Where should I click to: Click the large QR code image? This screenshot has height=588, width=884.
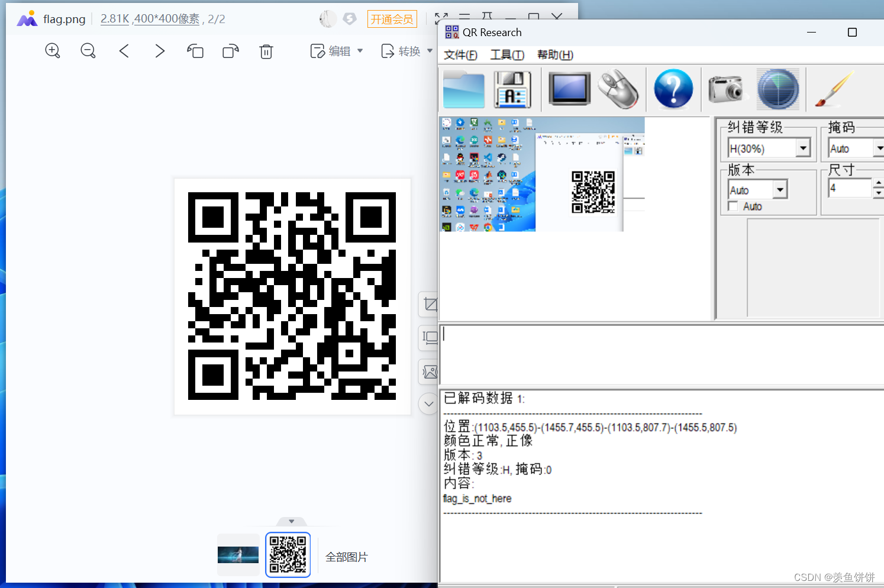pos(292,296)
